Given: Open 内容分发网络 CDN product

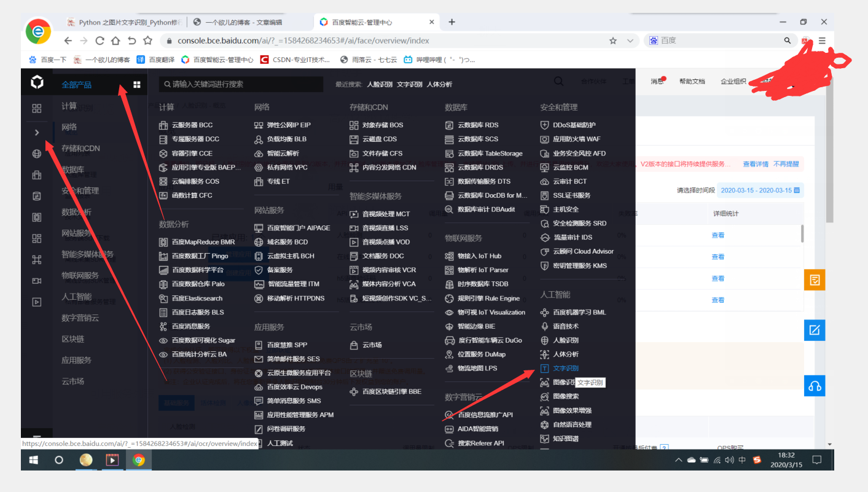Looking at the screenshot, I should coord(389,167).
